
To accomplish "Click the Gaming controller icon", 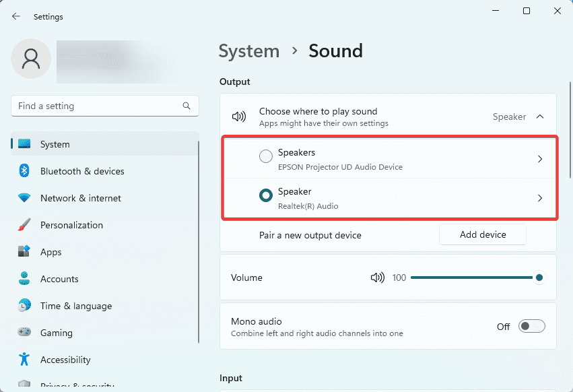I will click(24, 332).
